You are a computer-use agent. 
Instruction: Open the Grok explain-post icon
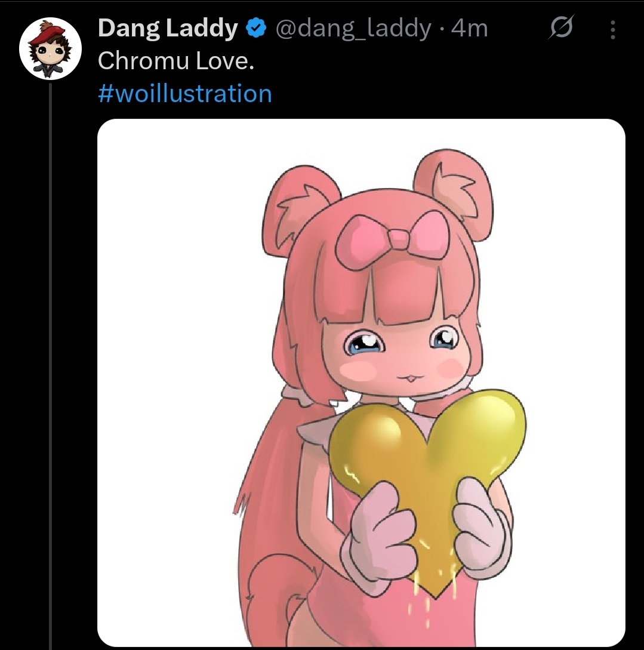[x=562, y=27]
